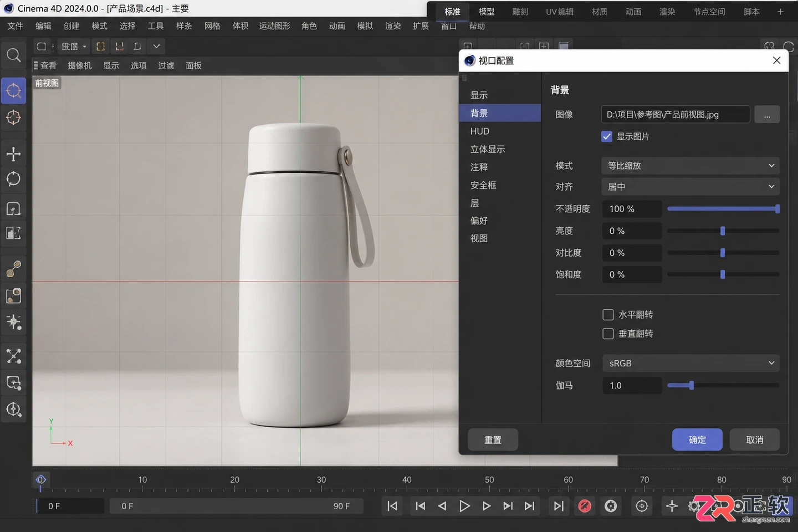Open the 文件 menu

coord(16,26)
